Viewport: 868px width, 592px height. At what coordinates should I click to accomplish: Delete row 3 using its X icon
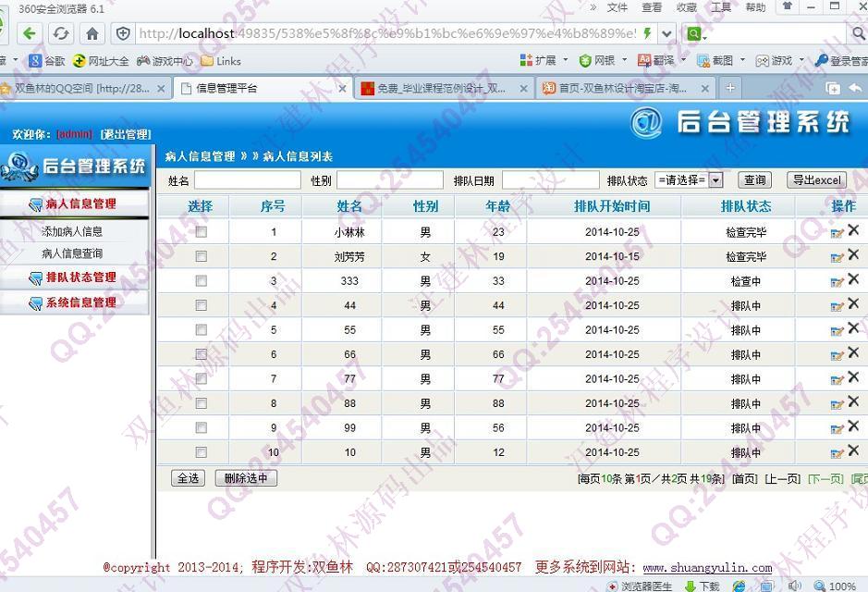click(x=853, y=279)
